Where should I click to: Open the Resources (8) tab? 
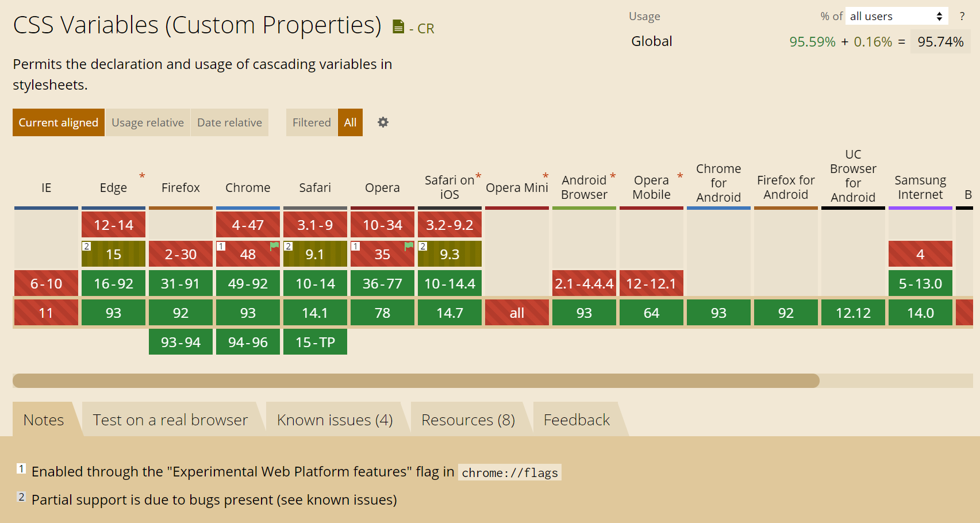468,420
